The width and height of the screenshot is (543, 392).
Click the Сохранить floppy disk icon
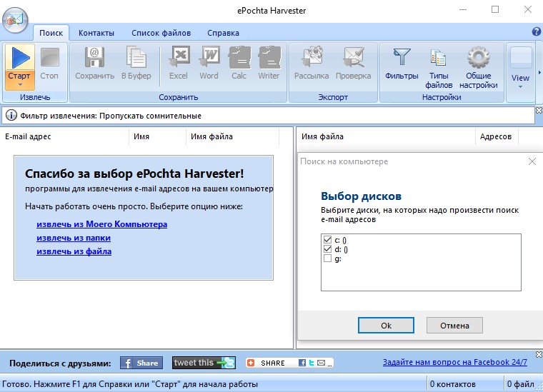tap(94, 57)
